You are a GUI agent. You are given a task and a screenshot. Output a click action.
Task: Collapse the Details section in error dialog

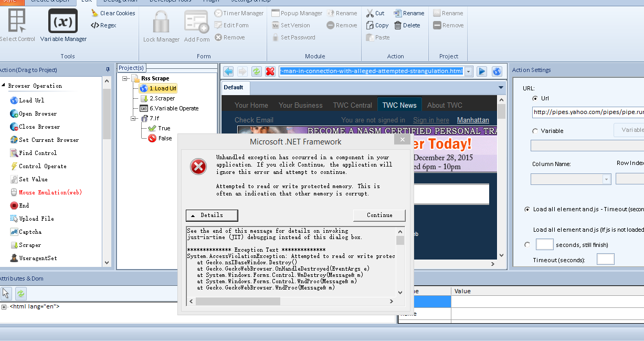pos(212,215)
